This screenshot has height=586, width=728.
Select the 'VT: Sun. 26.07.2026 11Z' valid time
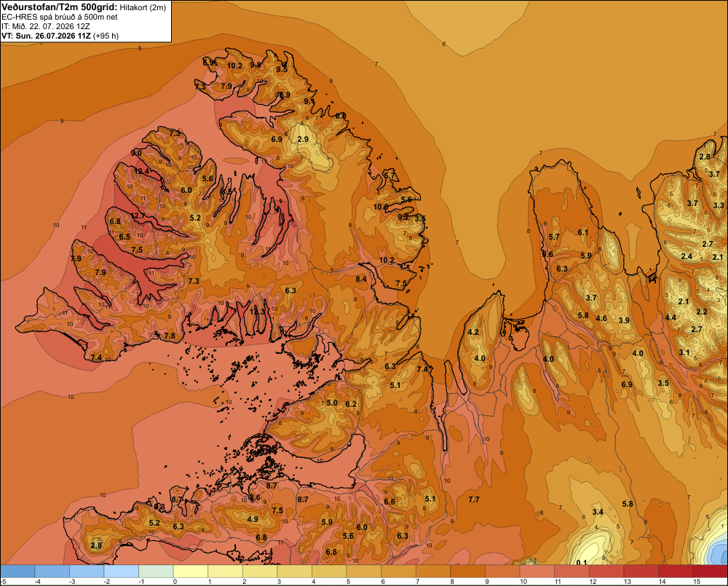[x=47, y=36]
